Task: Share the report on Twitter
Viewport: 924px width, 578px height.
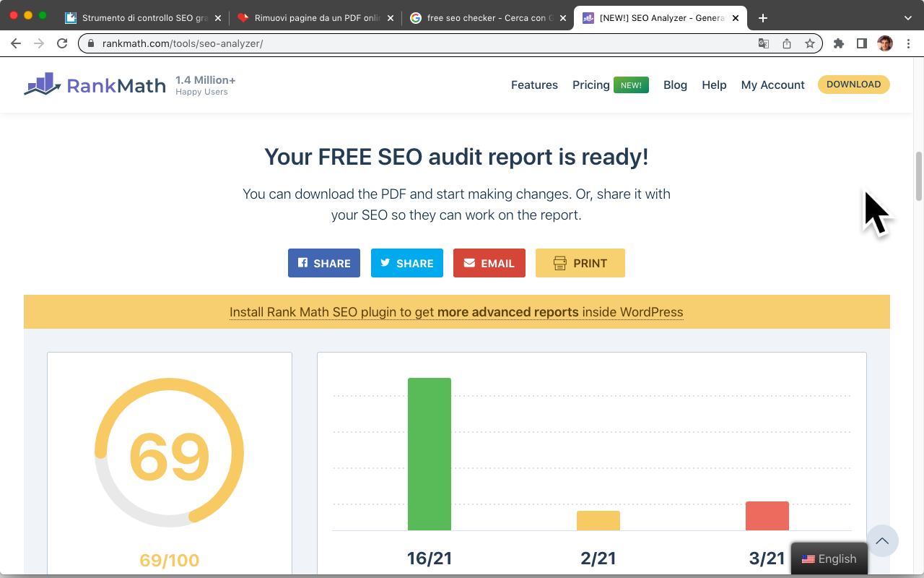Action: point(407,263)
